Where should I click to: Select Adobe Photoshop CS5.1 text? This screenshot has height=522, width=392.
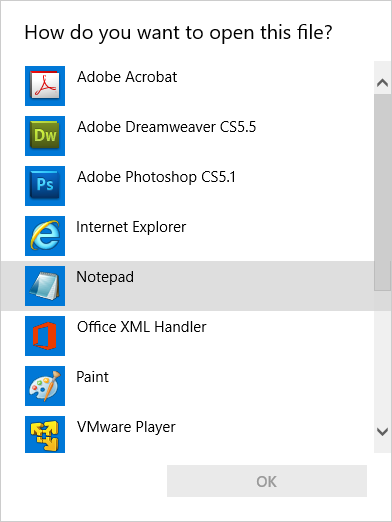click(x=156, y=177)
